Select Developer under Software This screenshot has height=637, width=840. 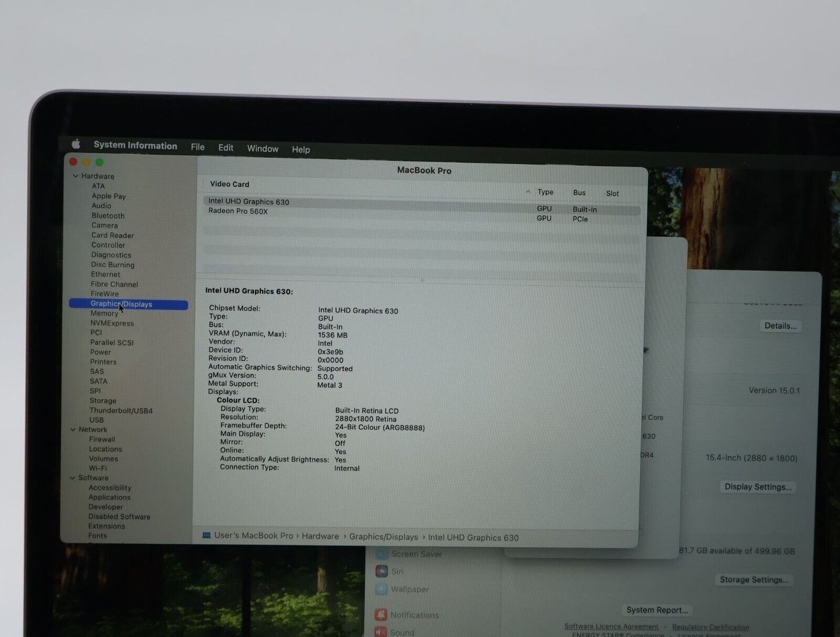tap(106, 507)
